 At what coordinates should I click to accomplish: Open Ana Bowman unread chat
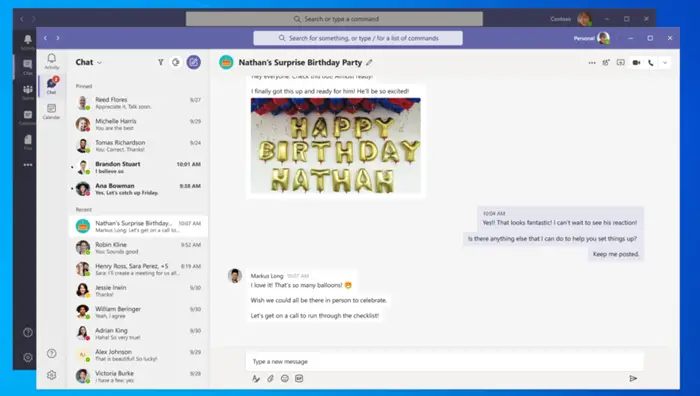(x=138, y=189)
